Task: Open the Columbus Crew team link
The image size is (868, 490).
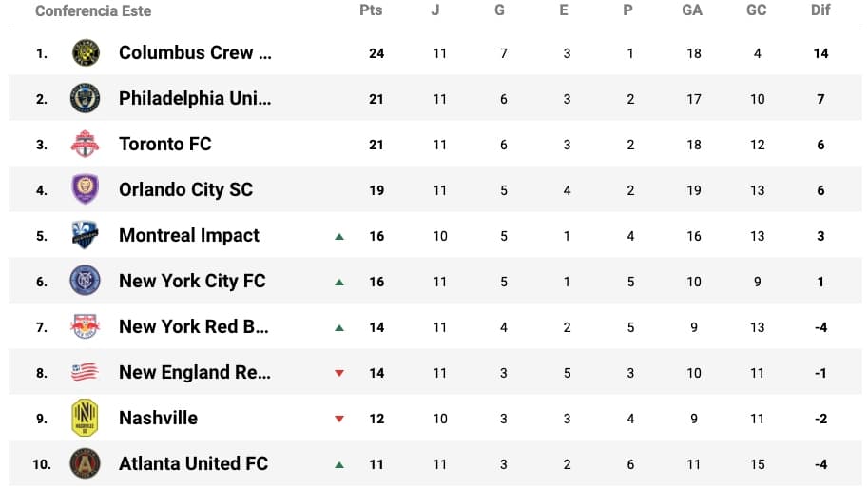Action: click(x=195, y=53)
